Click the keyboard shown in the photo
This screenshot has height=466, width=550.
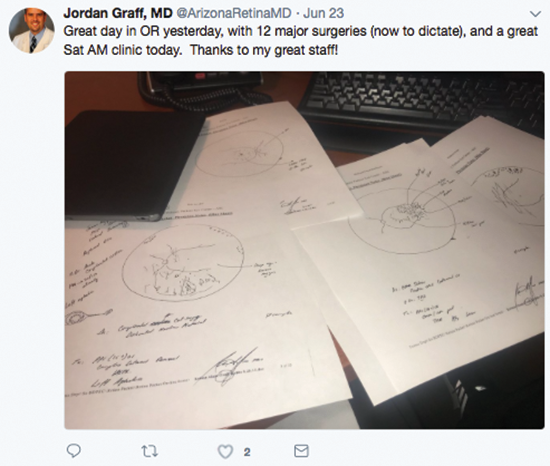[421, 102]
